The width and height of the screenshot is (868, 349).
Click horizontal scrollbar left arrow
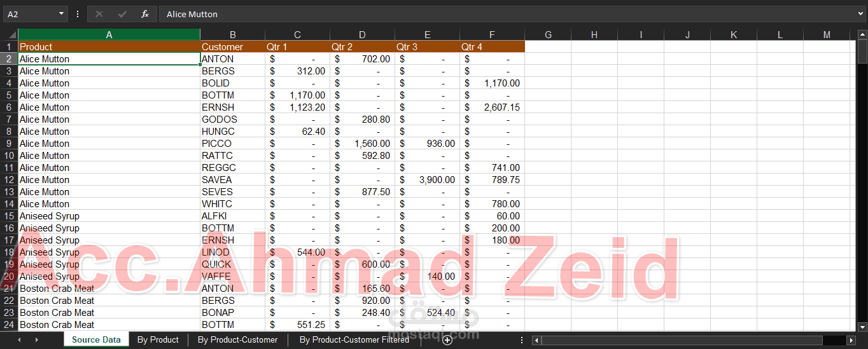(536, 340)
